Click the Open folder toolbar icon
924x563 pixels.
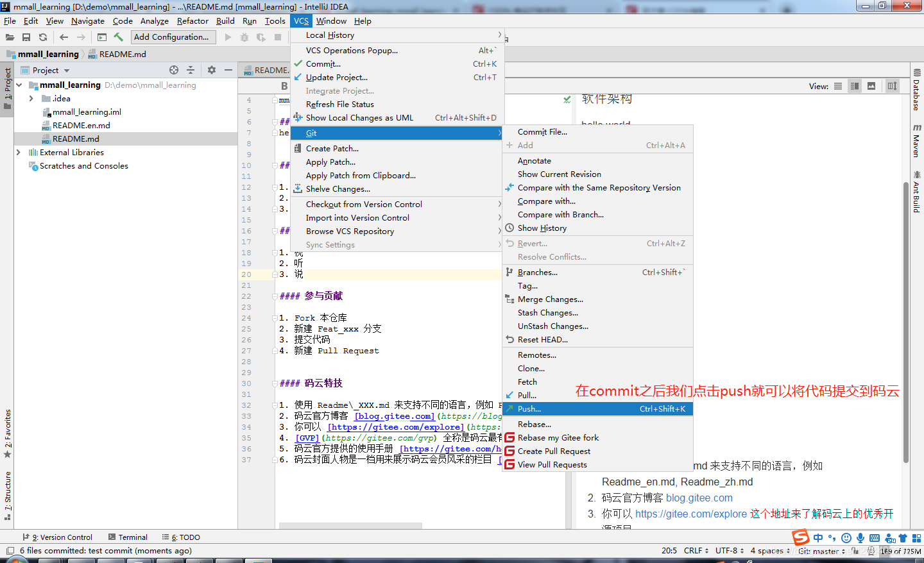pyautogui.click(x=10, y=37)
